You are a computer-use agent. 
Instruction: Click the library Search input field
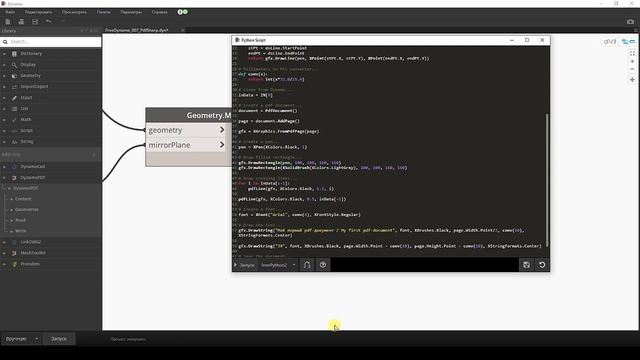point(51,42)
